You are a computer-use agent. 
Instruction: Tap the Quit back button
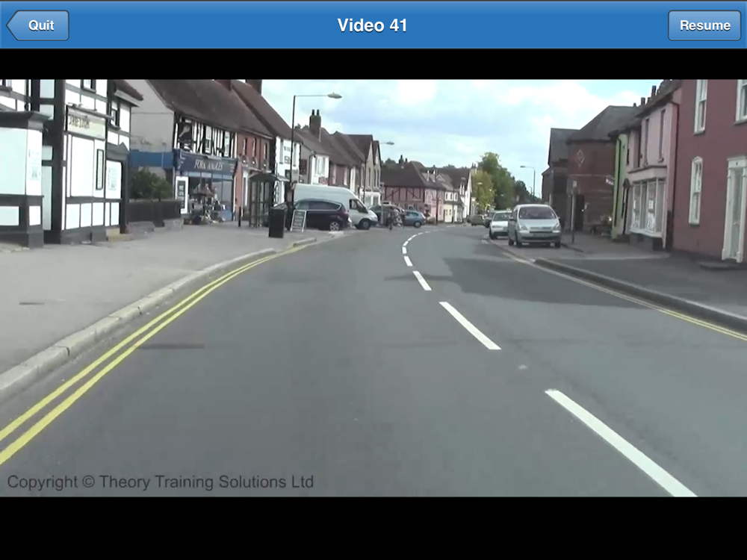pos(37,25)
